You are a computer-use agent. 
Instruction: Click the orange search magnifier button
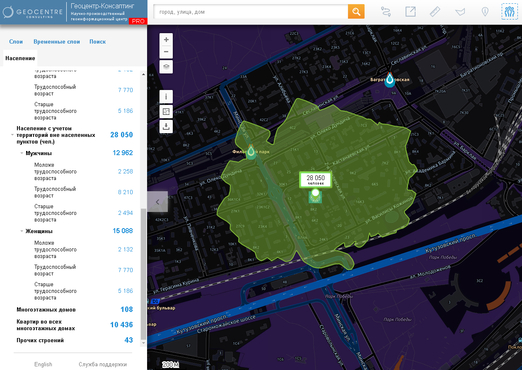[x=356, y=12]
